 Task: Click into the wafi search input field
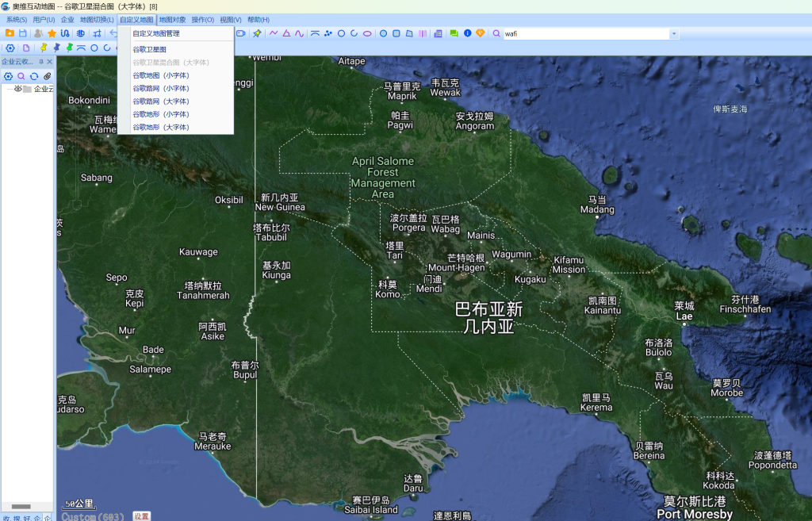point(585,34)
